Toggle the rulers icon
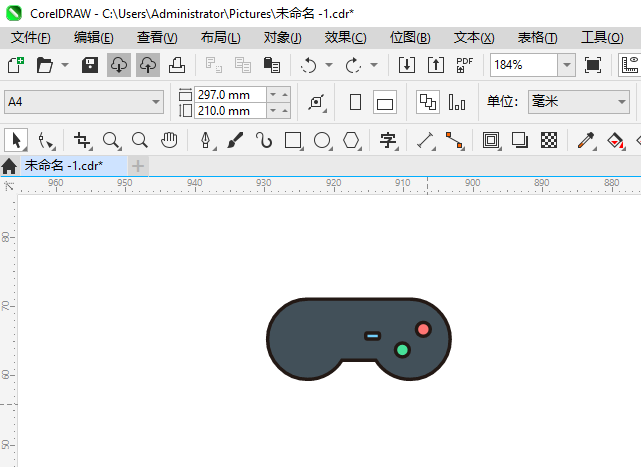 [x=630, y=65]
